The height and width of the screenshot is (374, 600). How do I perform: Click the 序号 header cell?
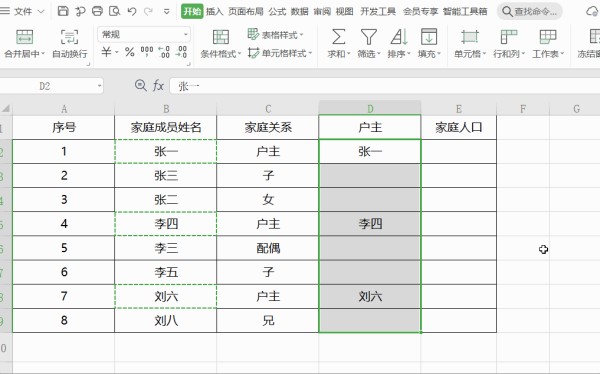tap(64, 127)
